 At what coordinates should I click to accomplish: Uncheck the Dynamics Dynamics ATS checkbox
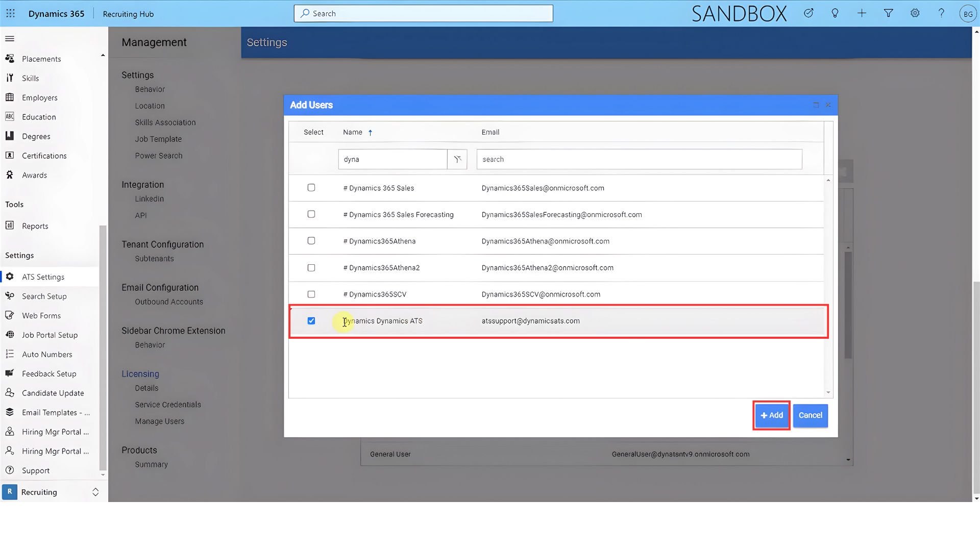tap(311, 321)
